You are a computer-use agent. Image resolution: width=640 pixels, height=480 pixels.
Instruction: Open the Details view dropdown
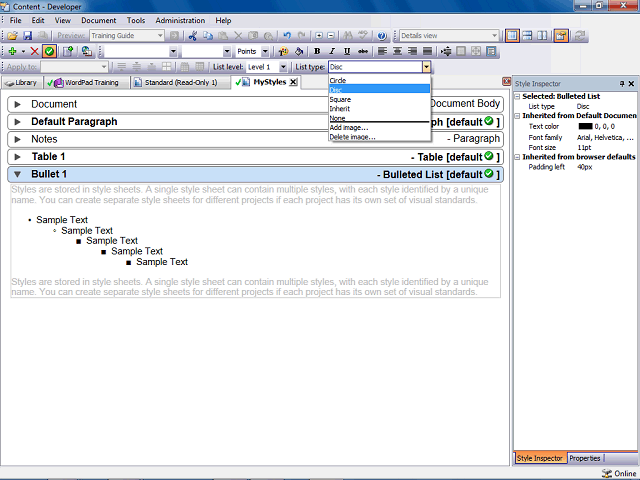tap(495, 36)
